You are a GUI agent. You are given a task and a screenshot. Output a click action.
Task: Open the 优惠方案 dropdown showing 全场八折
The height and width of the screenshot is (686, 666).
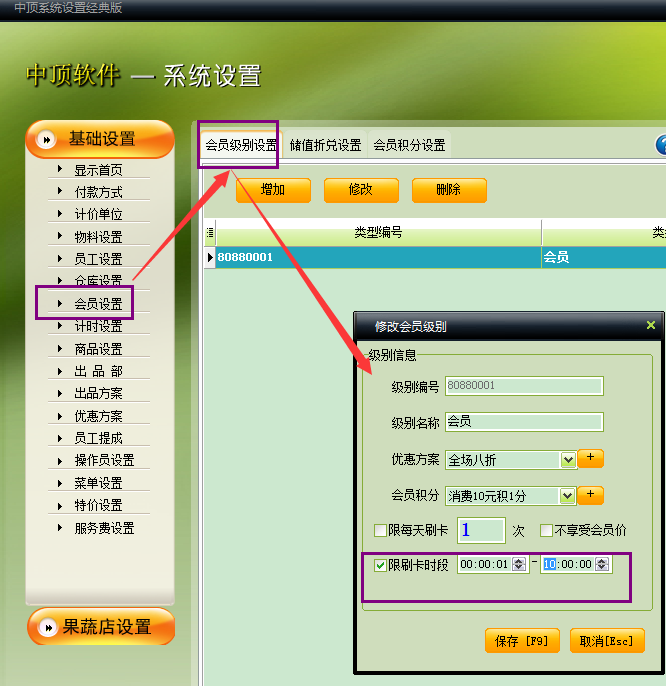coord(568,460)
